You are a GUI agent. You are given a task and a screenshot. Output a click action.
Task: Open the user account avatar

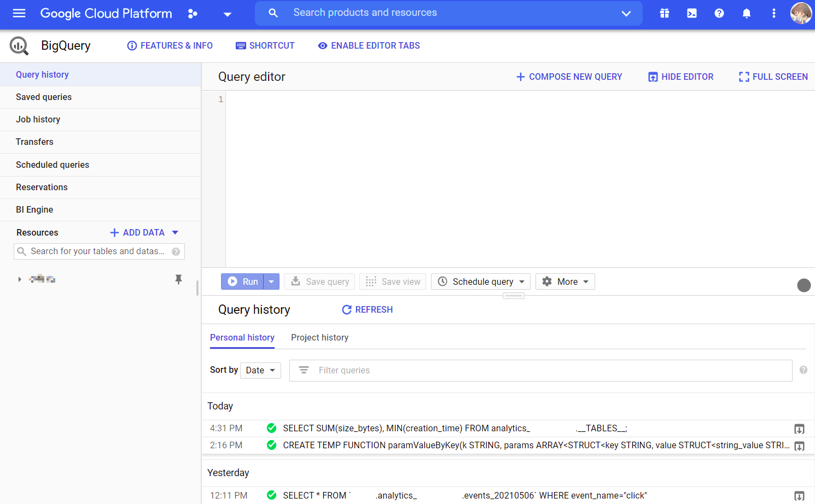[801, 13]
